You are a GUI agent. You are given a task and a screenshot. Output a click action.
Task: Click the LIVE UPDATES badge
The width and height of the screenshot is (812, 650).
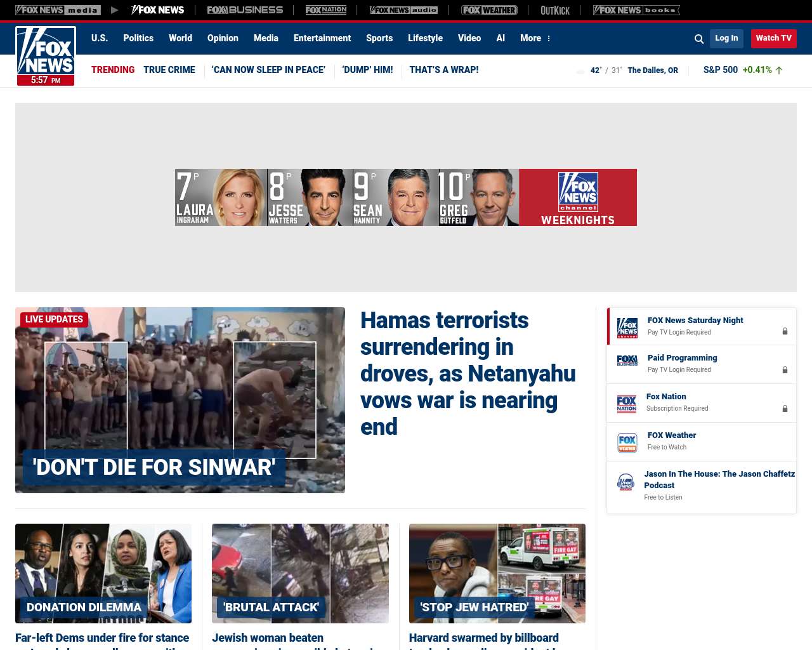54,319
